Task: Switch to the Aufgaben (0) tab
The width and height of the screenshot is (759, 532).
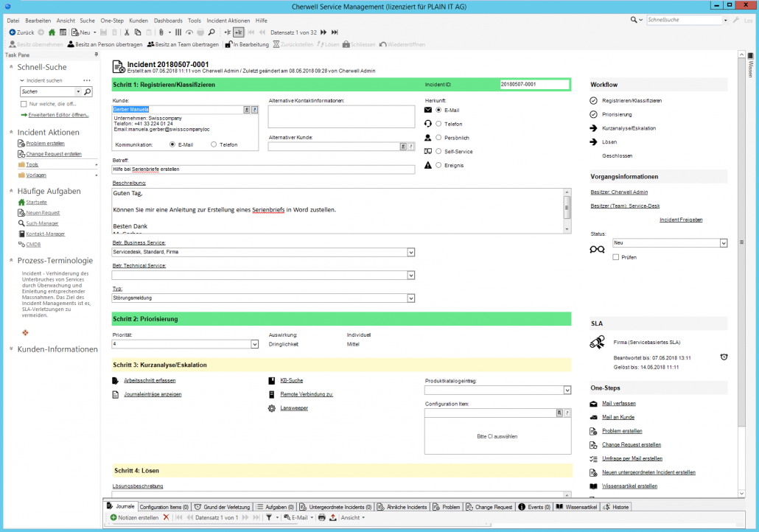Action: pyautogui.click(x=275, y=507)
